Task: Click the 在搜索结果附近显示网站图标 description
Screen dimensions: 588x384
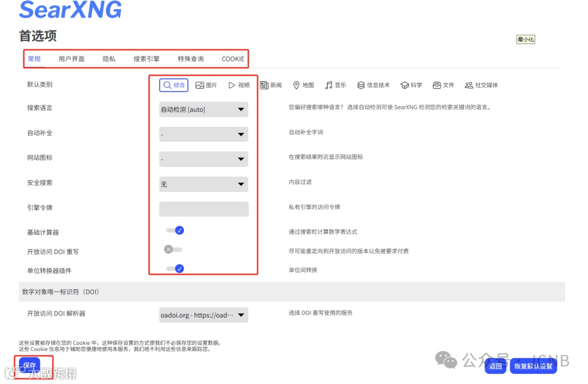Action: tap(326, 157)
